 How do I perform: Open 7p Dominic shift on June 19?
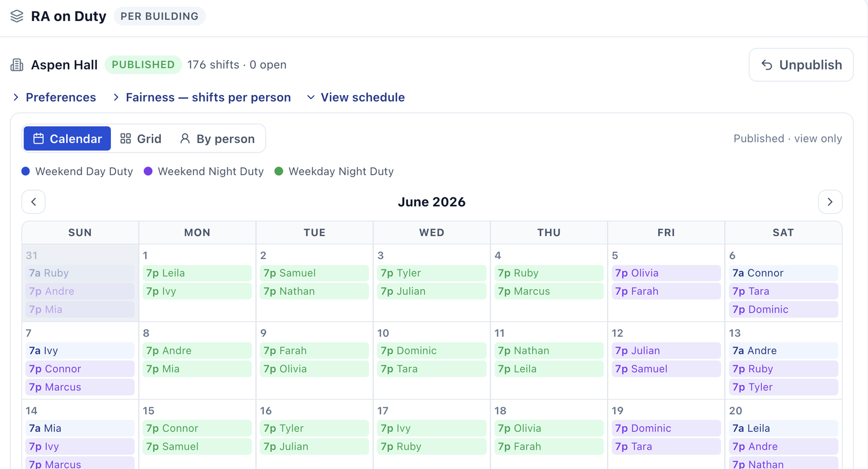point(666,428)
